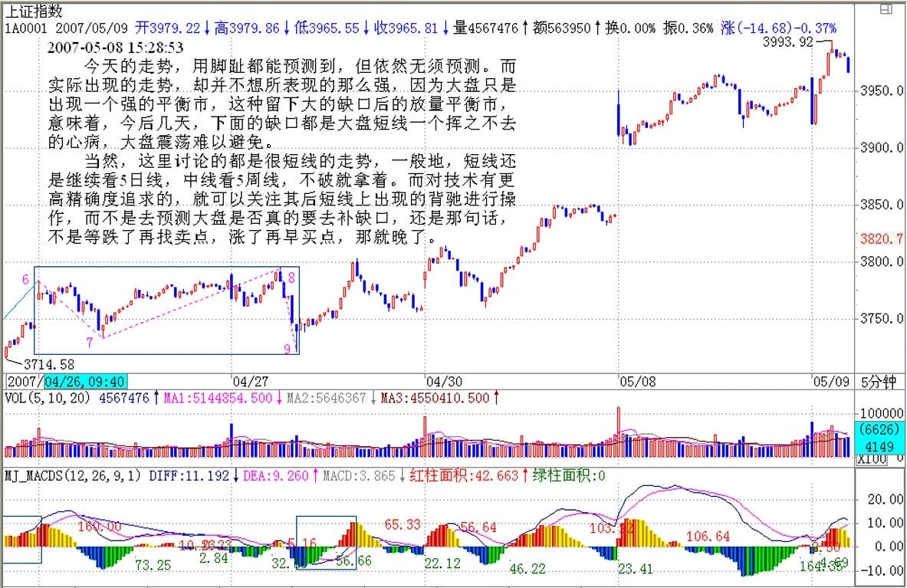Screen dimensions: 907x588
Task: Select the pink wave point label 9
Action: coord(287,348)
